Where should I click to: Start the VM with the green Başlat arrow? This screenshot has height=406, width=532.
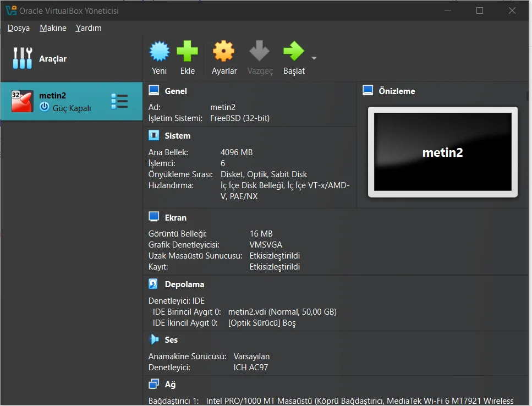click(294, 51)
